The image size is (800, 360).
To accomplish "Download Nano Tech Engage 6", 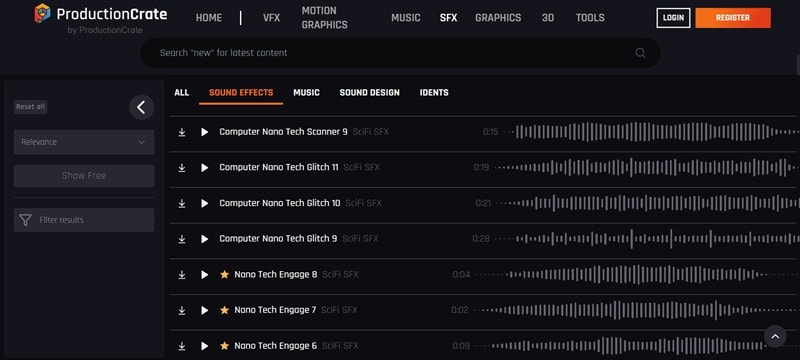I will point(182,346).
